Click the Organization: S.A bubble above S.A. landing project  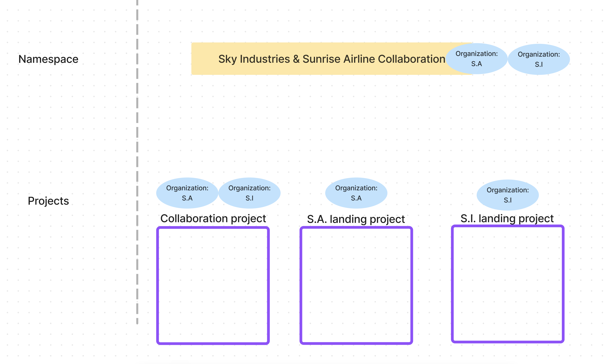click(356, 193)
